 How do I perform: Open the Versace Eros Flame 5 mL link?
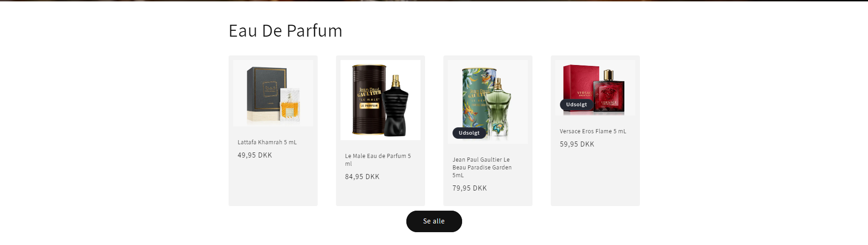coord(593,131)
